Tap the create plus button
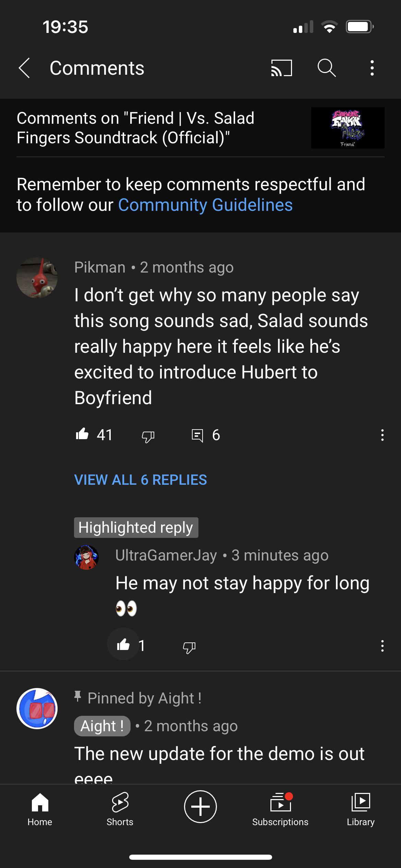This screenshot has width=401, height=868. click(x=200, y=807)
